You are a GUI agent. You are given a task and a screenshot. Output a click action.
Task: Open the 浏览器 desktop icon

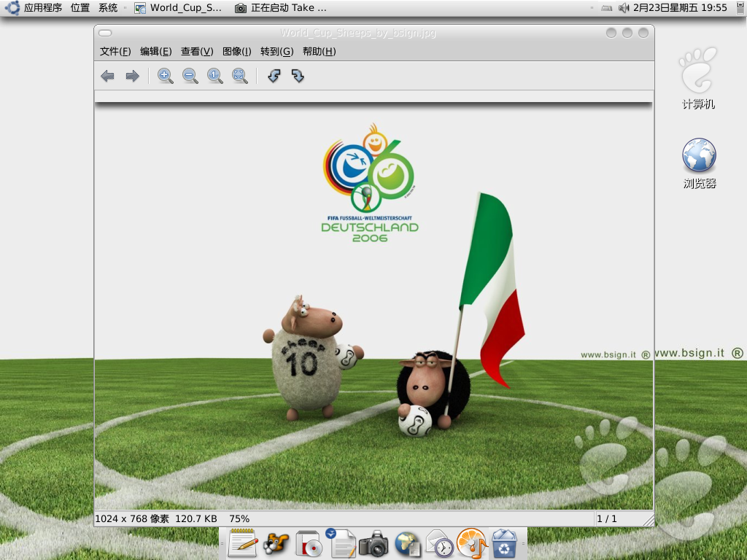pyautogui.click(x=700, y=163)
